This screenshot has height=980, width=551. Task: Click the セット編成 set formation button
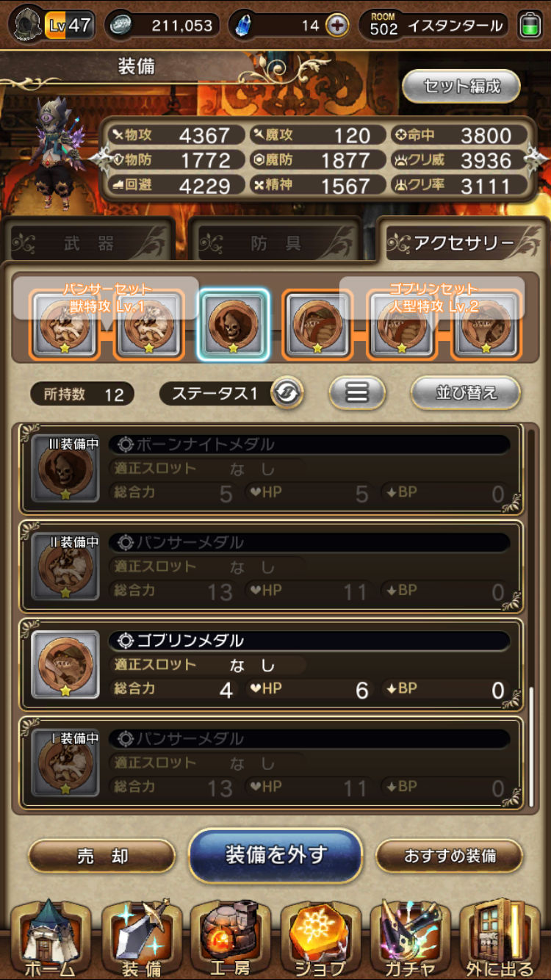tap(462, 87)
